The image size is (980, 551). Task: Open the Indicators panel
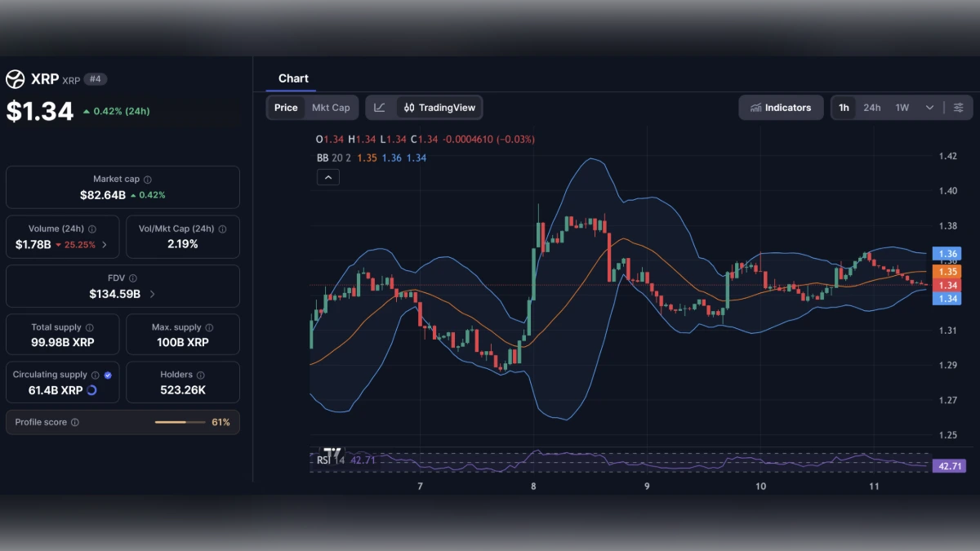(781, 107)
